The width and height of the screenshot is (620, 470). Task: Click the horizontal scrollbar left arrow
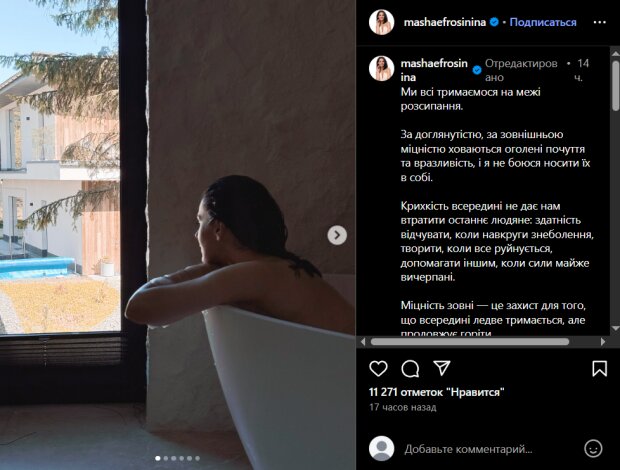[x=363, y=342]
